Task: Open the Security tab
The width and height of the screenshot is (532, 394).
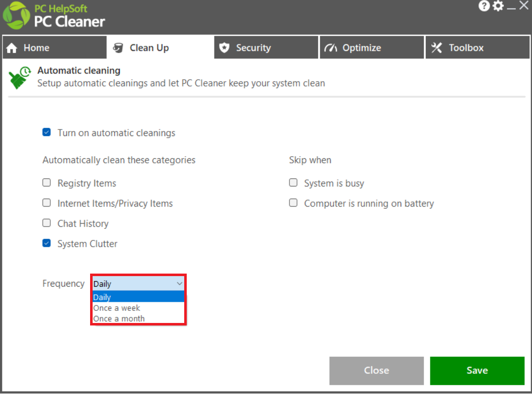Action: (x=266, y=47)
